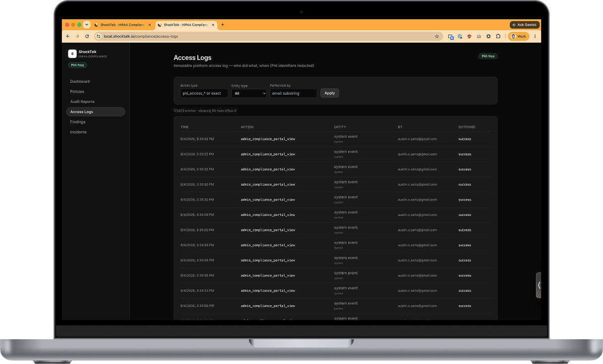603x364 pixels.
Task: Reload the page with the refresh icon
Action: click(87, 36)
